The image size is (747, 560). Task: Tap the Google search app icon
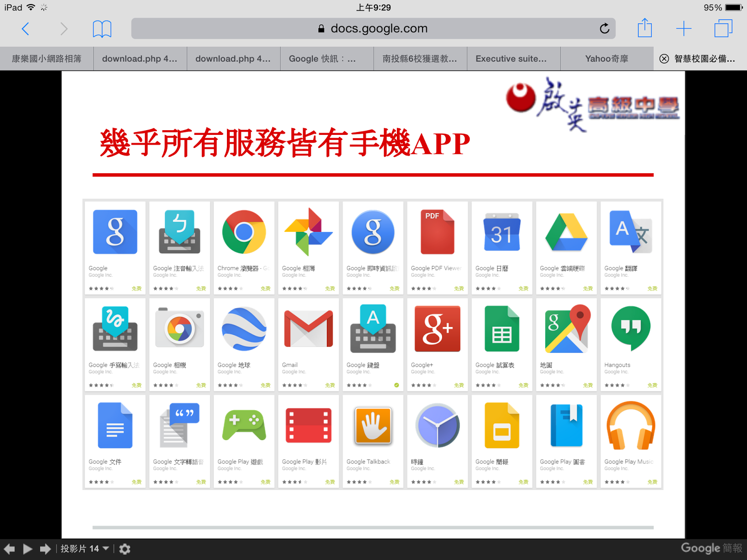click(x=115, y=232)
